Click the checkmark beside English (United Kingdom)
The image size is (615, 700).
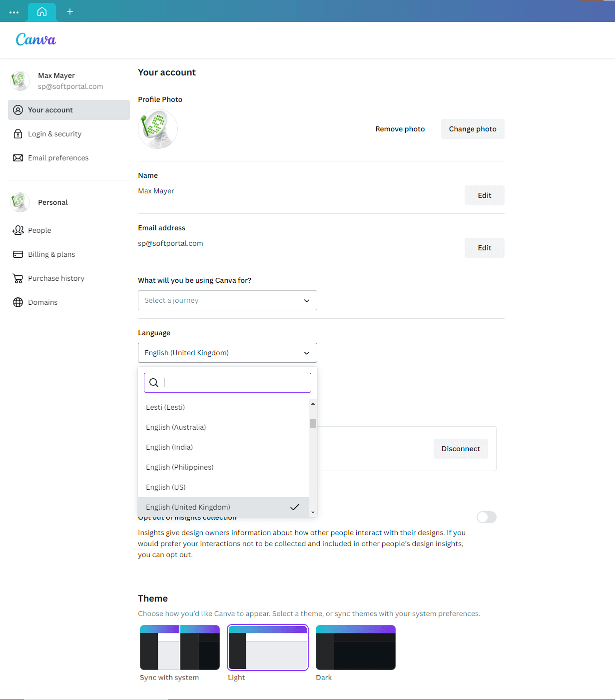295,507
